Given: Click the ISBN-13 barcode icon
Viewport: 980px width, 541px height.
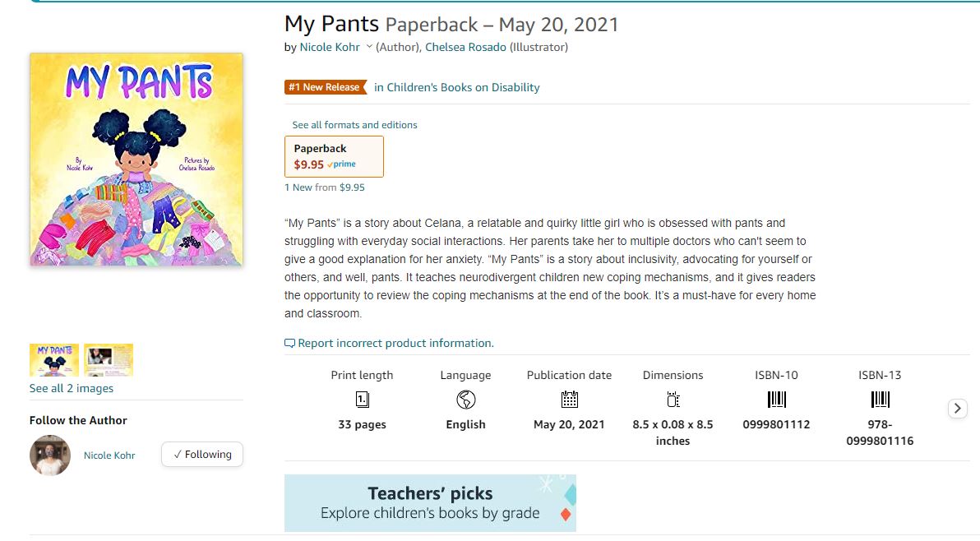Looking at the screenshot, I should click(x=880, y=400).
